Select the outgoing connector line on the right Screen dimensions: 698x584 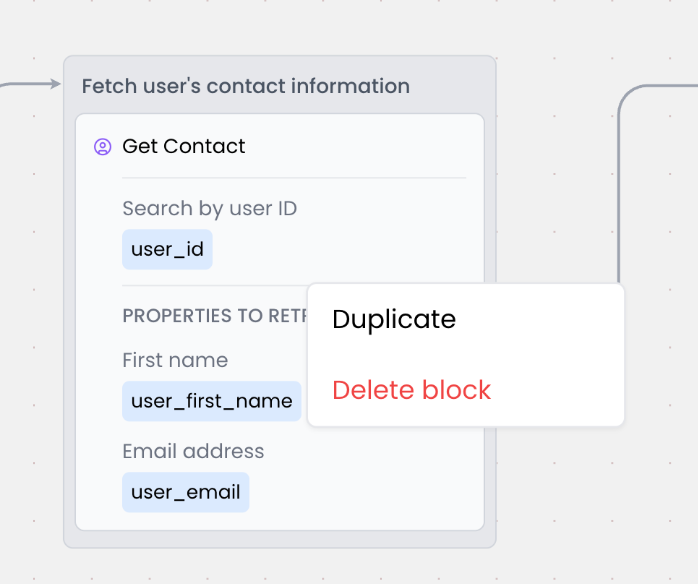tap(619, 200)
